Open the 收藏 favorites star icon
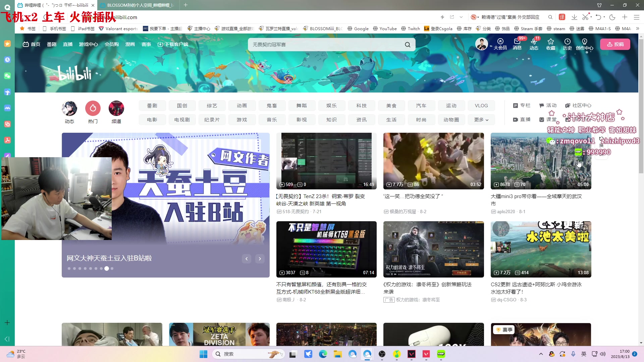Viewport: 644px width, 362px height. 550,44
